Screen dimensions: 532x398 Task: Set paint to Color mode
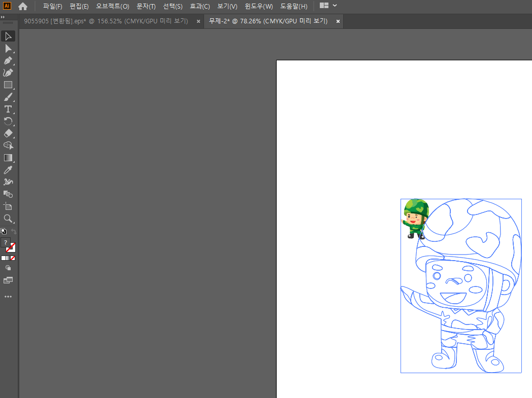coord(4,258)
